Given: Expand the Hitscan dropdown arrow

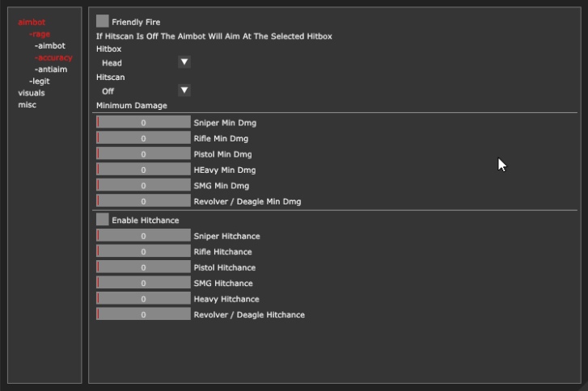Looking at the screenshot, I should [184, 90].
